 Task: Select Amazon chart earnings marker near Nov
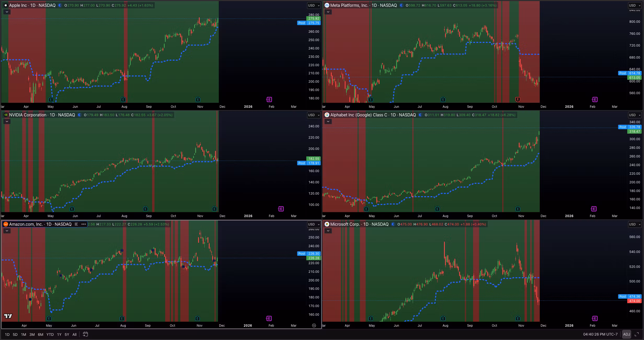click(x=198, y=318)
